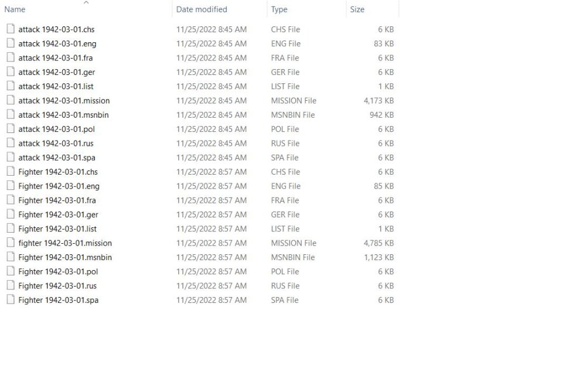Click file name attack 1942-03-01.rus
Screen dimensions: 586x392
coord(56,143)
